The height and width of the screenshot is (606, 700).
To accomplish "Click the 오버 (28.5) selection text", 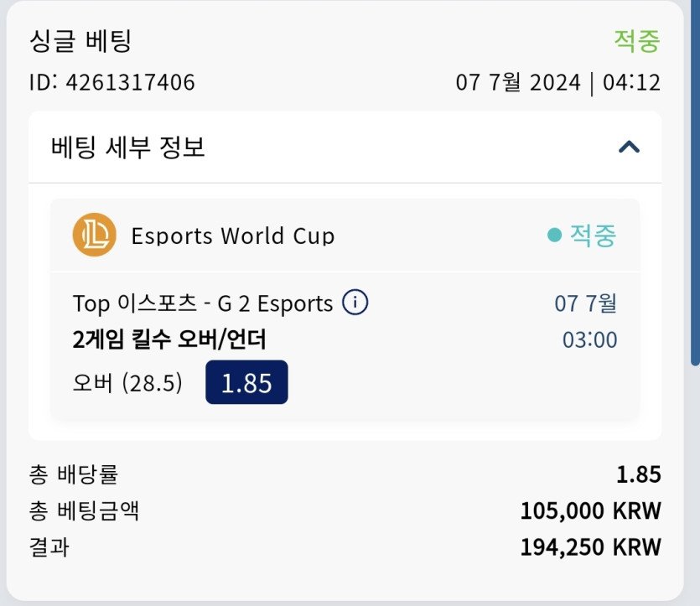I will point(127,383).
